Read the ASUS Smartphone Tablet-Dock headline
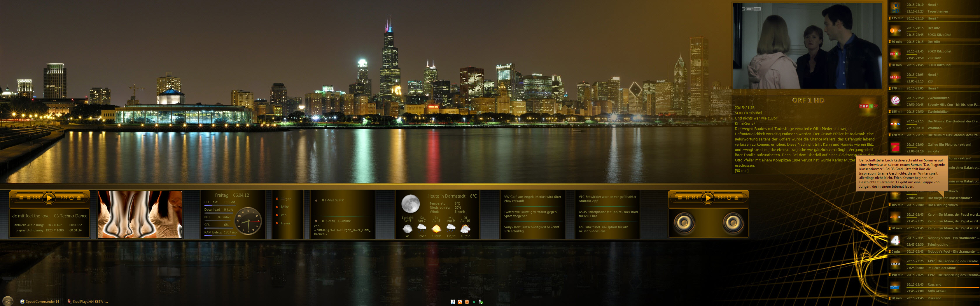Screen dimensions: 980x306 pyautogui.click(x=608, y=214)
